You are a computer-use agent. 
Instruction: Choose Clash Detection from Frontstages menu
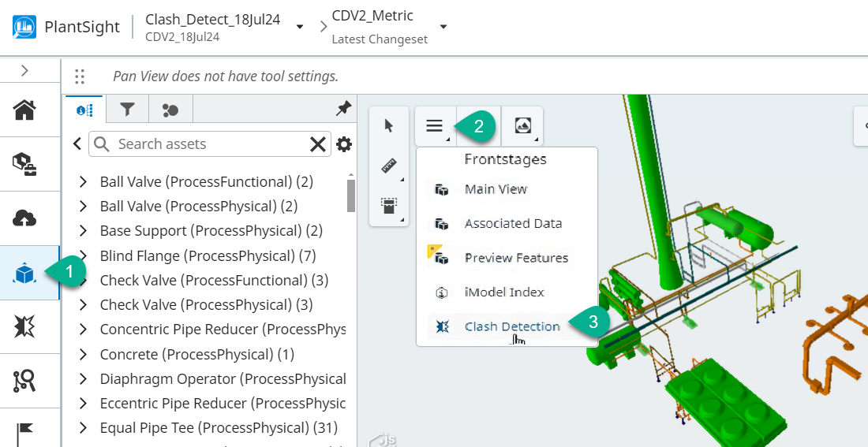512,326
